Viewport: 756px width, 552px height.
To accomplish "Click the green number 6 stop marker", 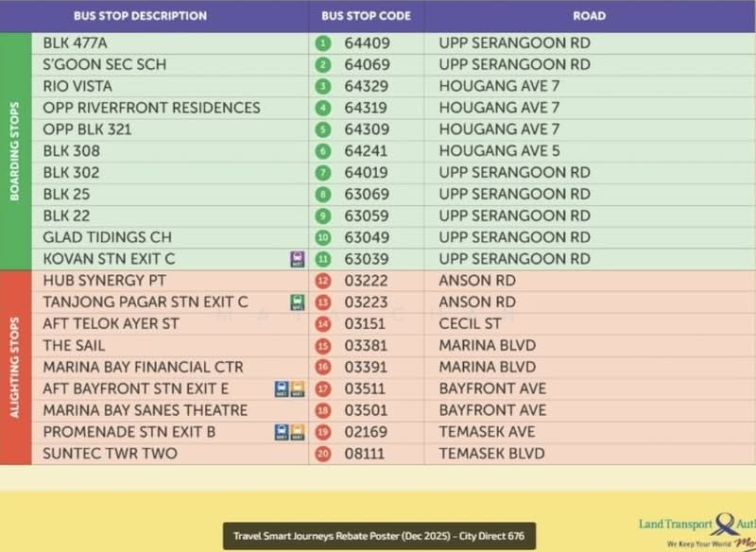I will [x=323, y=151].
